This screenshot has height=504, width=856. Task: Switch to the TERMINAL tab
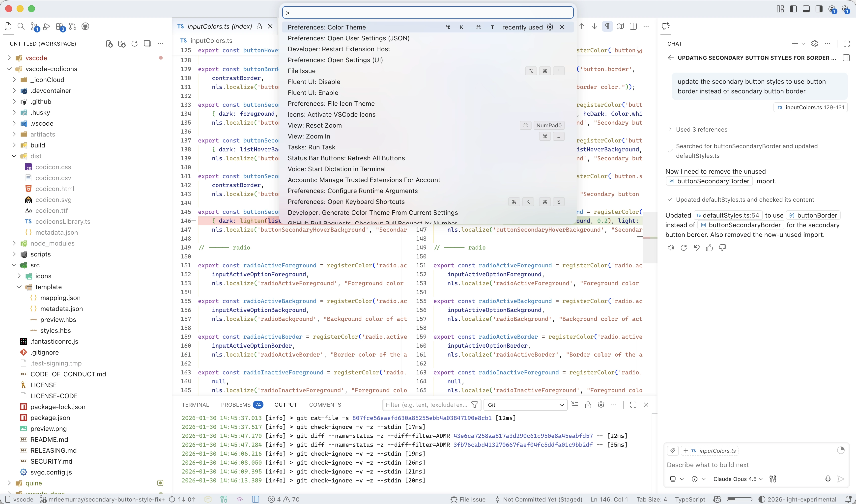[195, 404]
